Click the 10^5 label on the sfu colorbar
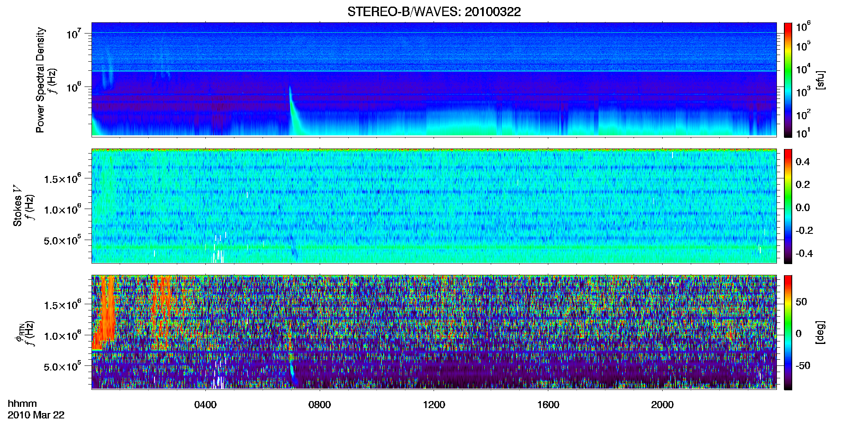868x447 pixels. pos(803,46)
